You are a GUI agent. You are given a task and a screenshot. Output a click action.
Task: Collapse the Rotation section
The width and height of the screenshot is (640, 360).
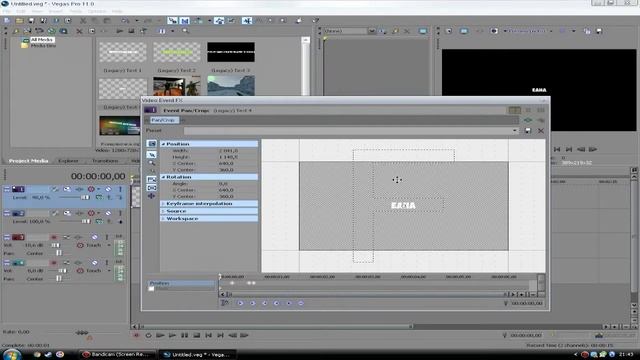click(163, 177)
